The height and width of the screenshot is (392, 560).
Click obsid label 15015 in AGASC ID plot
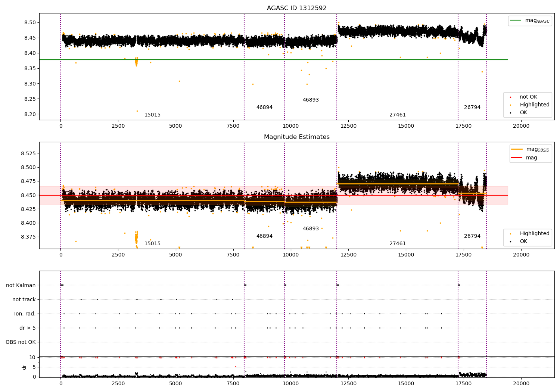click(x=152, y=115)
